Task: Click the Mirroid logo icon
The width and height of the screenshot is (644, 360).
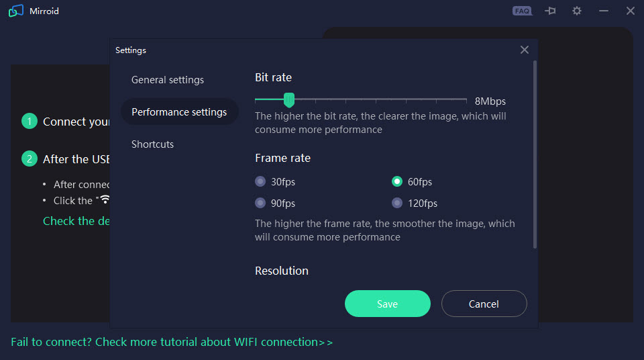Action: pos(16,11)
